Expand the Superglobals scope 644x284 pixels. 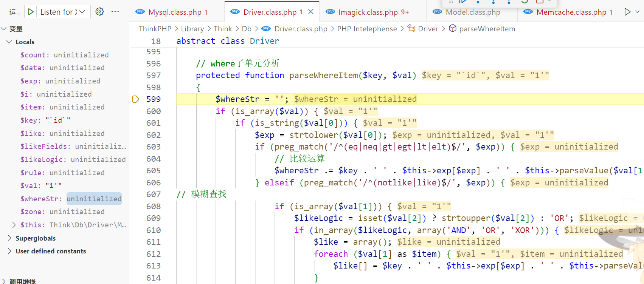pyautogui.click(x=9, y=238)
